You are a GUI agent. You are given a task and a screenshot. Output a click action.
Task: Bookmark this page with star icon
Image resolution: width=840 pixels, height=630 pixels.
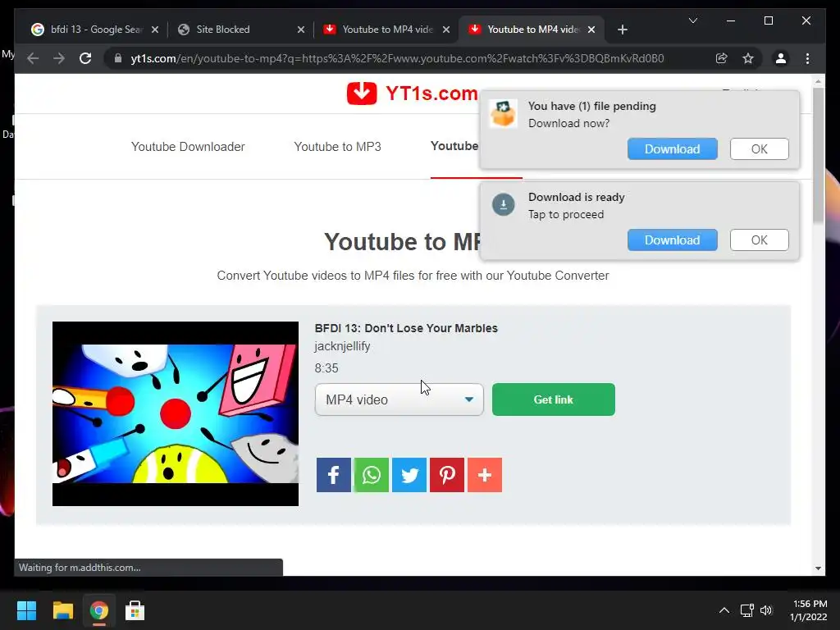(x=748, y=58)
